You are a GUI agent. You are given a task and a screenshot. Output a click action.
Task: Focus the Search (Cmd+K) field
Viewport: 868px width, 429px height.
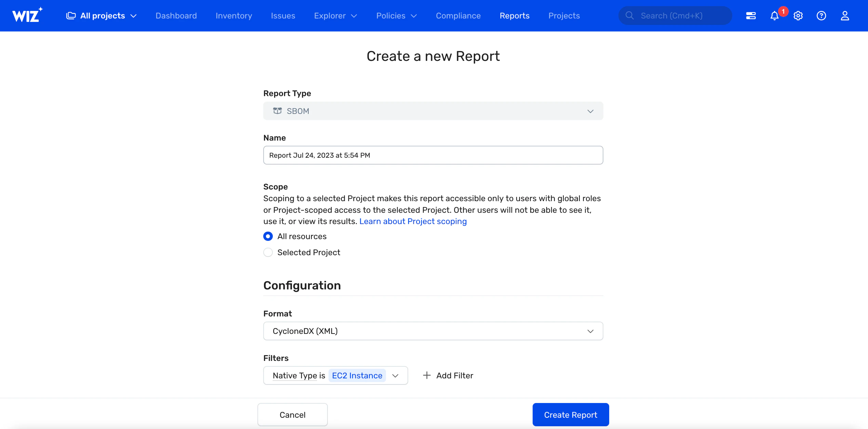(x=675, y=16)
